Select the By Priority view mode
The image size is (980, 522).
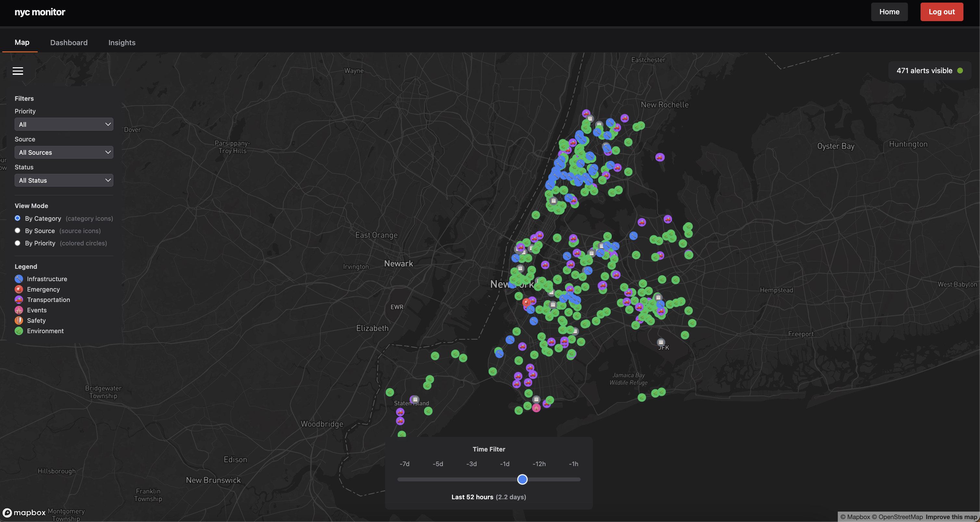(x=18, y=243)
